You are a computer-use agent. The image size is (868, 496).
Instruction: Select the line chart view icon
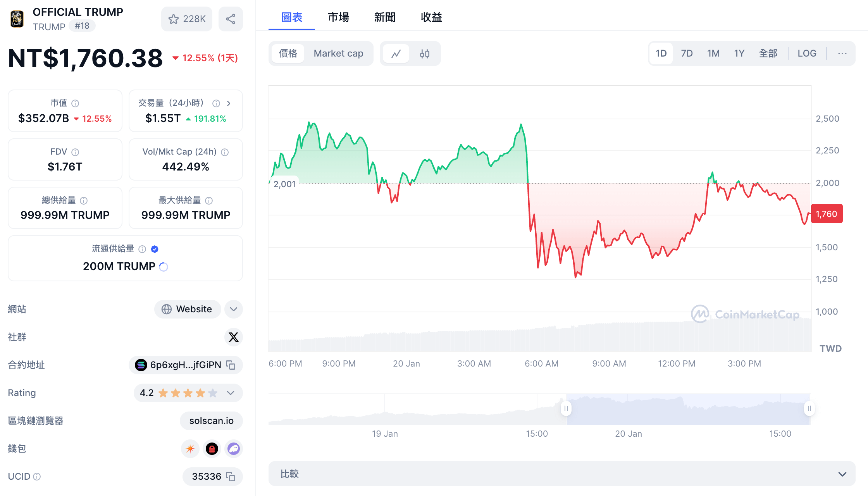pyautogui.click(x=396, y=53)
